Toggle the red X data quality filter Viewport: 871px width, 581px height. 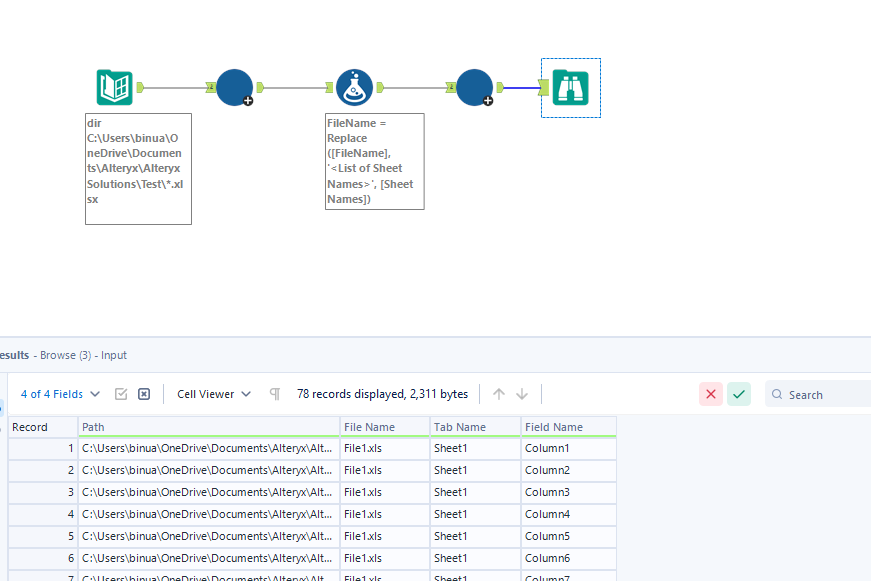tap(711, 394)
